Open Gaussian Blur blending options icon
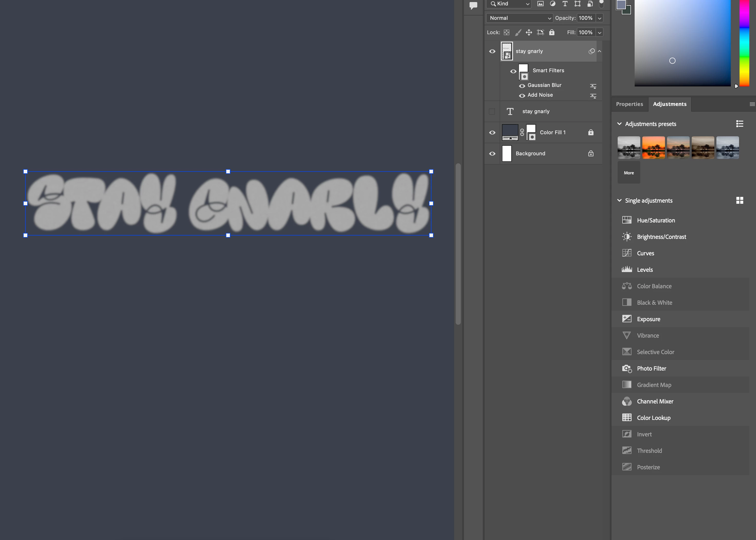756x540 pixels. coord(593,86)
